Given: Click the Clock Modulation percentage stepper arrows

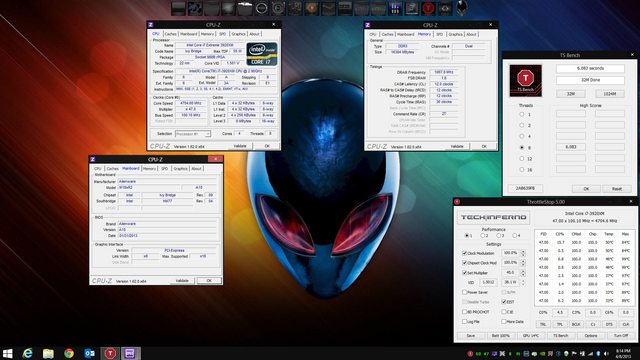Looking at the screenshot, I should click(x=523, y=253).
